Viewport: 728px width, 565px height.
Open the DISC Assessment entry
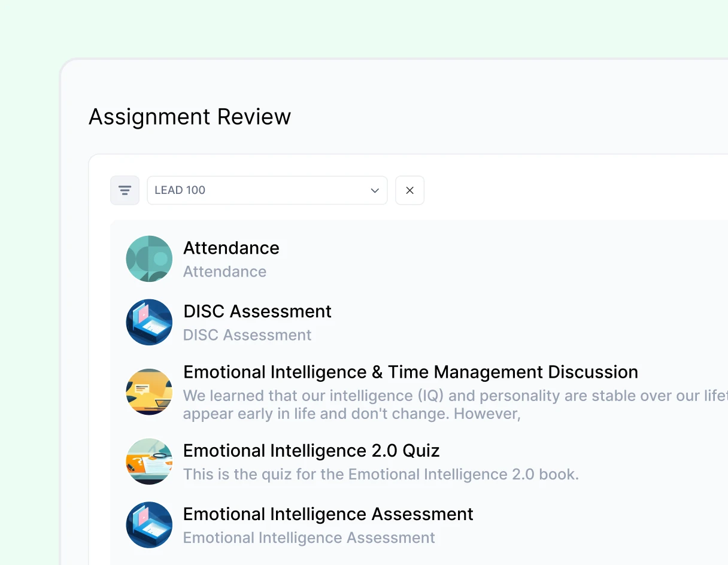257,311
